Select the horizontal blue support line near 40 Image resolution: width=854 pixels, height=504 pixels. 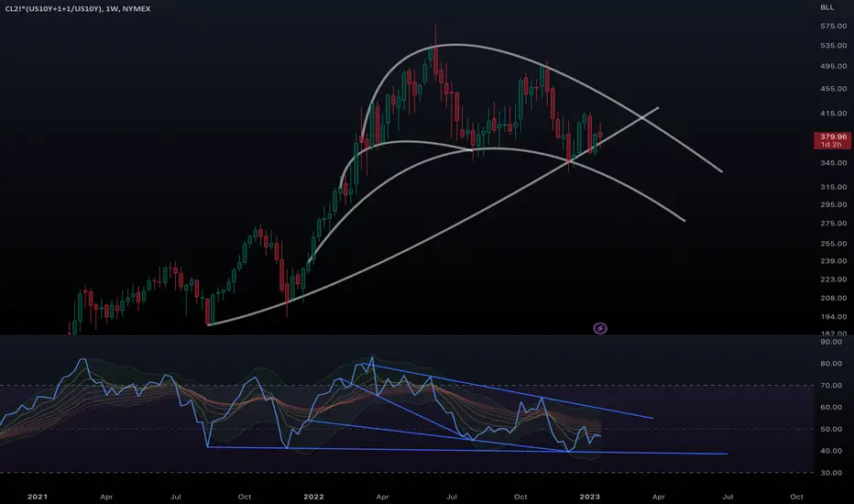(467, 450)
